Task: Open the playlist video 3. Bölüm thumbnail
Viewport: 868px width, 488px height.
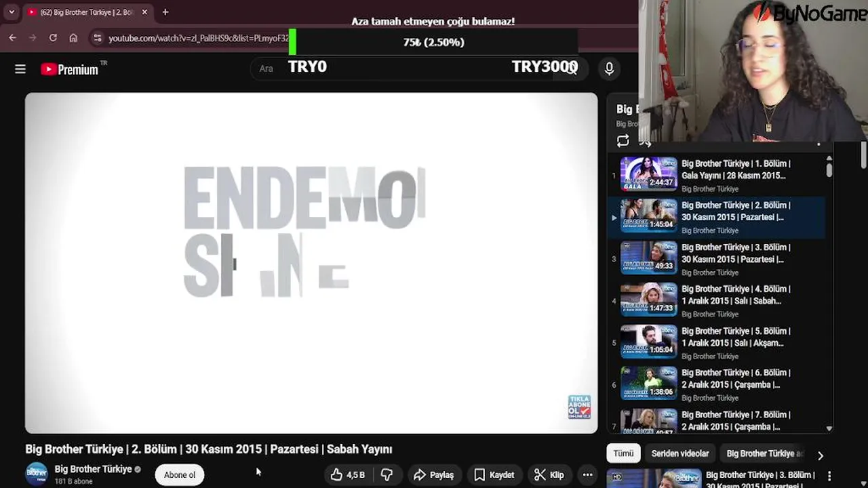Action: 649,258
